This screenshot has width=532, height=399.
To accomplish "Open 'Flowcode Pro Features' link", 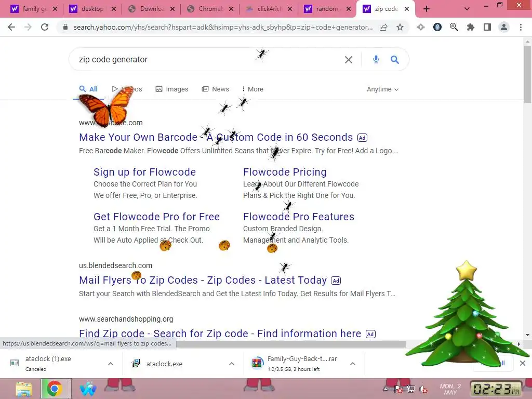I will pos(299,217).
